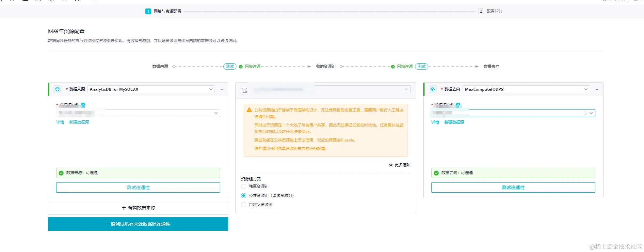Click green check icon in 数据来源 可连通 status
644x252 pixels.
[61, 173]
